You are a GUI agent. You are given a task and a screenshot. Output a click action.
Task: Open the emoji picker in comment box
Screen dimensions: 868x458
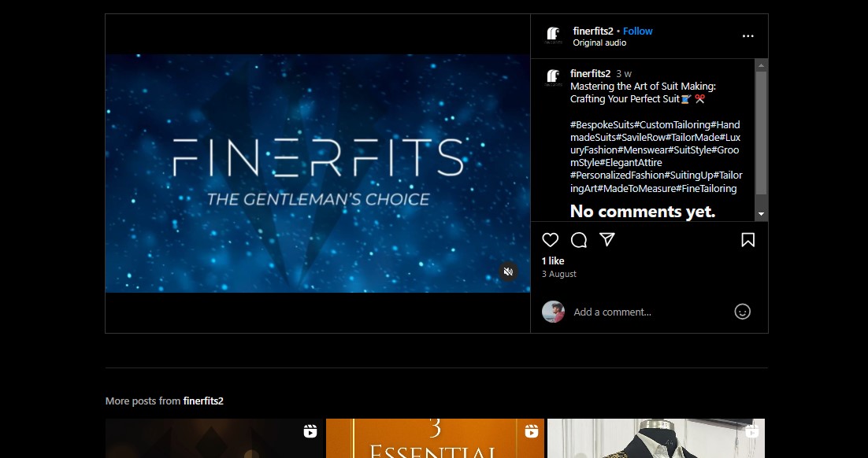click(x=742, y=312)
